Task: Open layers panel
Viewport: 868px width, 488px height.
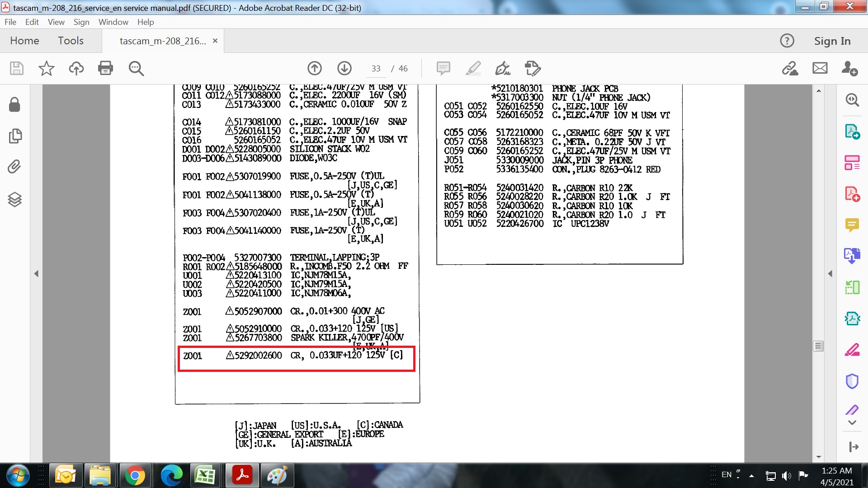Action: [14, 199]
